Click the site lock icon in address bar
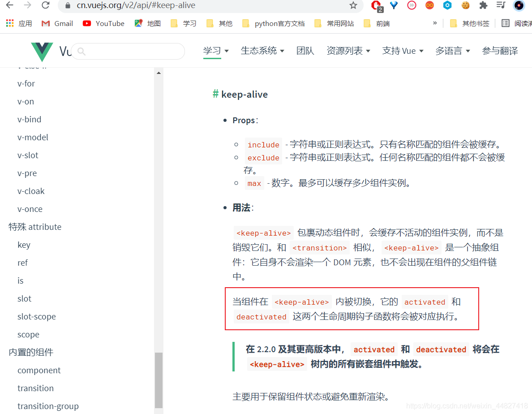The width and height of the screenshot is (532, 414). point(68,5)
